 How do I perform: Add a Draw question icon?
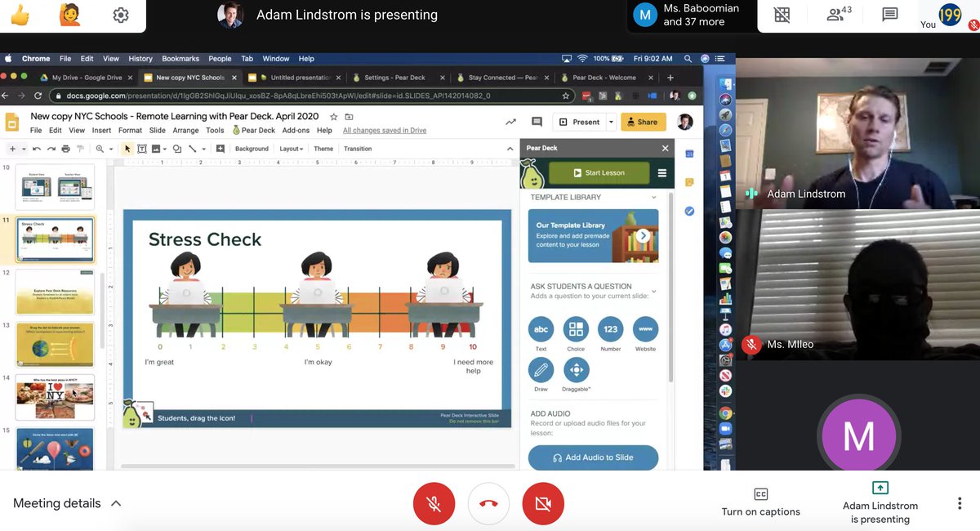click(x=541, y=370)
